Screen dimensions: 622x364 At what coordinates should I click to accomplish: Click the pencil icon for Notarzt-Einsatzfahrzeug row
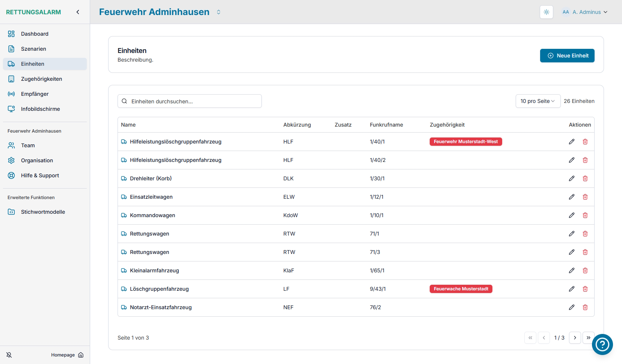571,307
